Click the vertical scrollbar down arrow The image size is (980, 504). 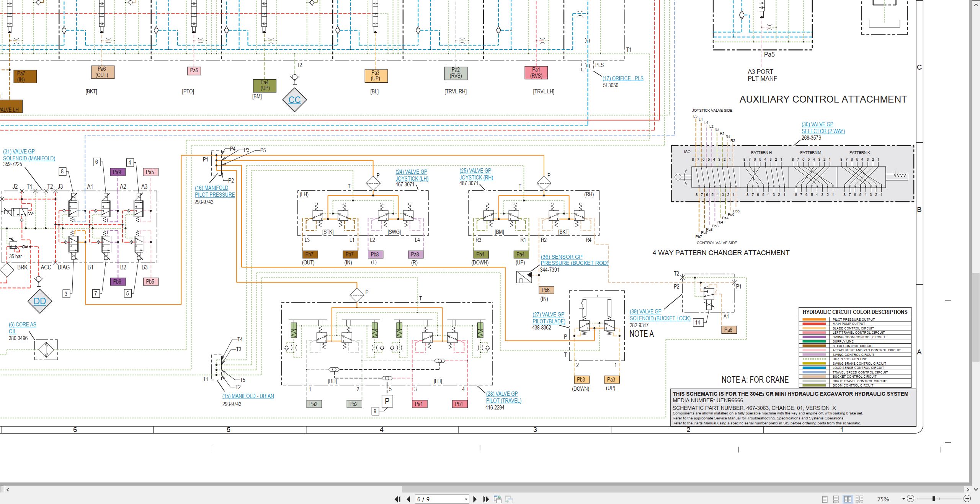pyautogui.click(x=976, y=489)
